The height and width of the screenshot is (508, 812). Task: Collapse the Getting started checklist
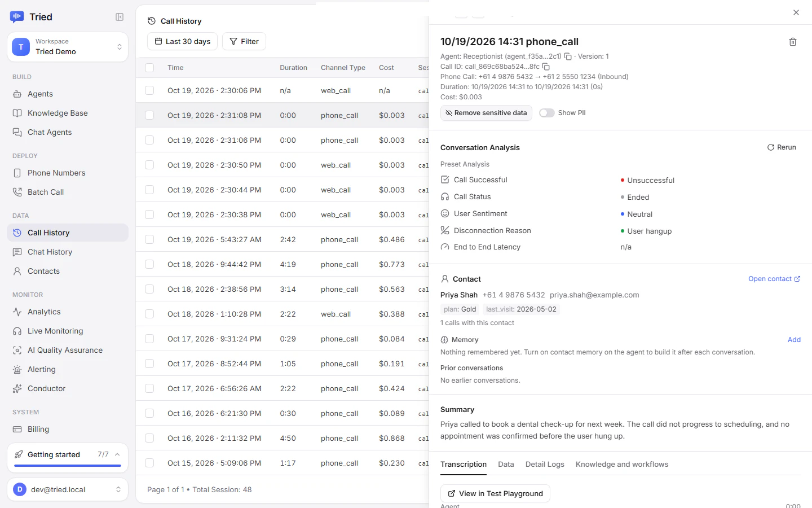[117, 454]
